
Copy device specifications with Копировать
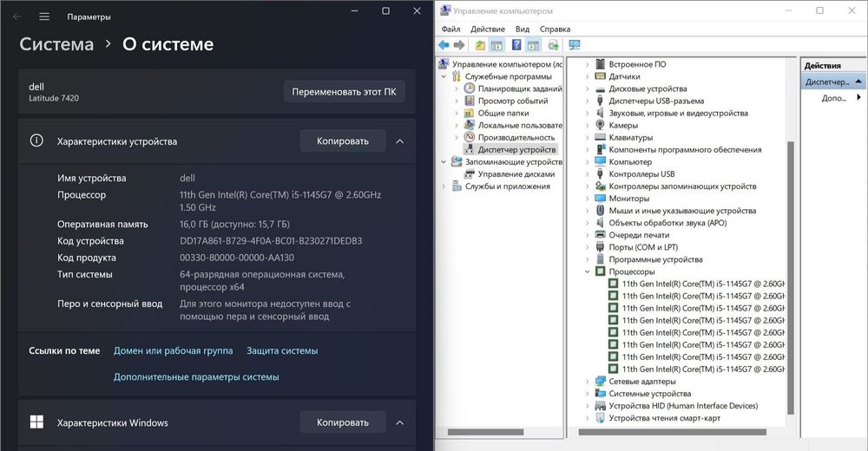[343, 141]
